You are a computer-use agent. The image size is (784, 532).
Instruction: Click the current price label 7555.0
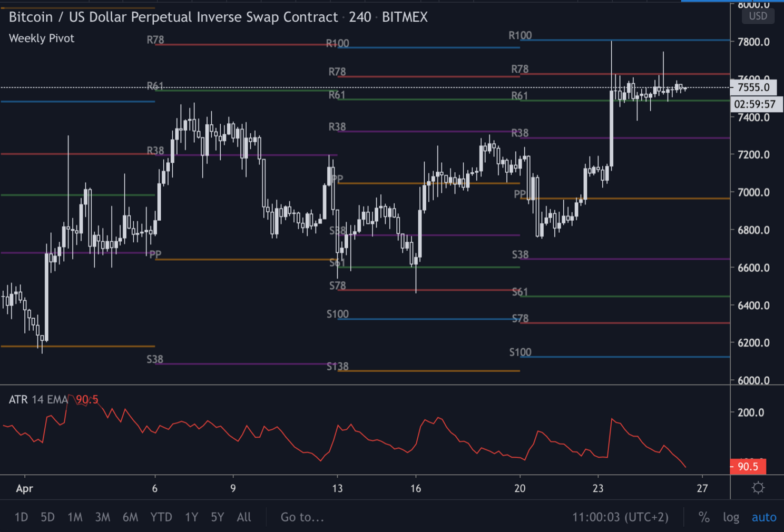(753, 87)
